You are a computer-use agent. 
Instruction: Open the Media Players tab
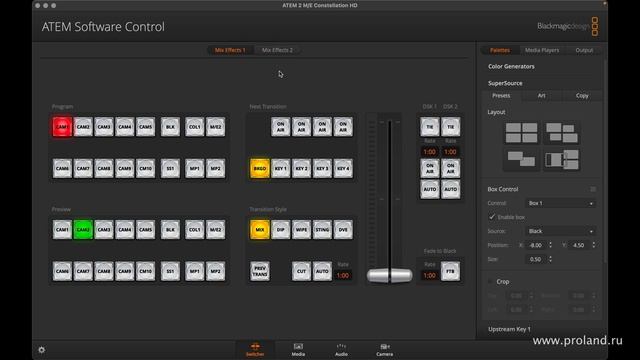pyautogui.click(x=542, y=50)
